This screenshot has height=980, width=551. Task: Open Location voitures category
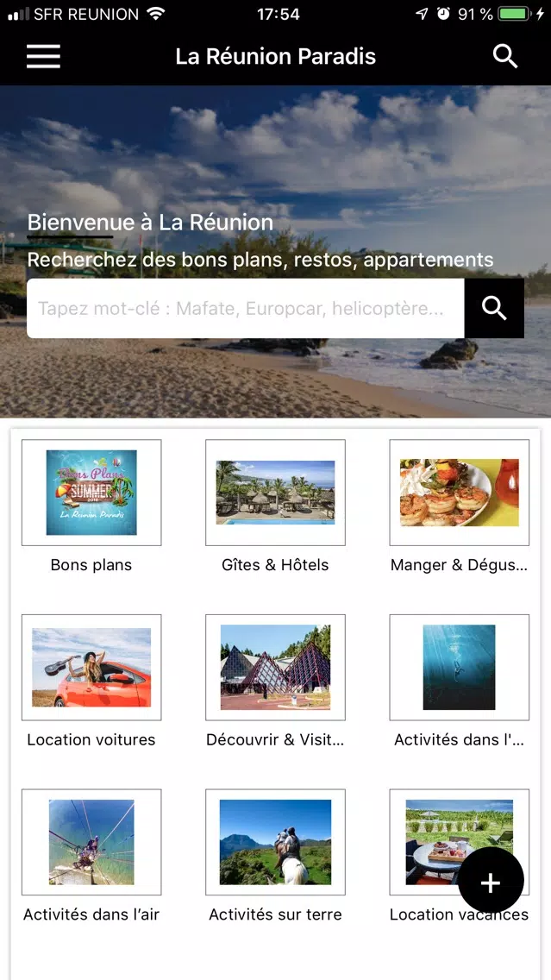[91, 667]
